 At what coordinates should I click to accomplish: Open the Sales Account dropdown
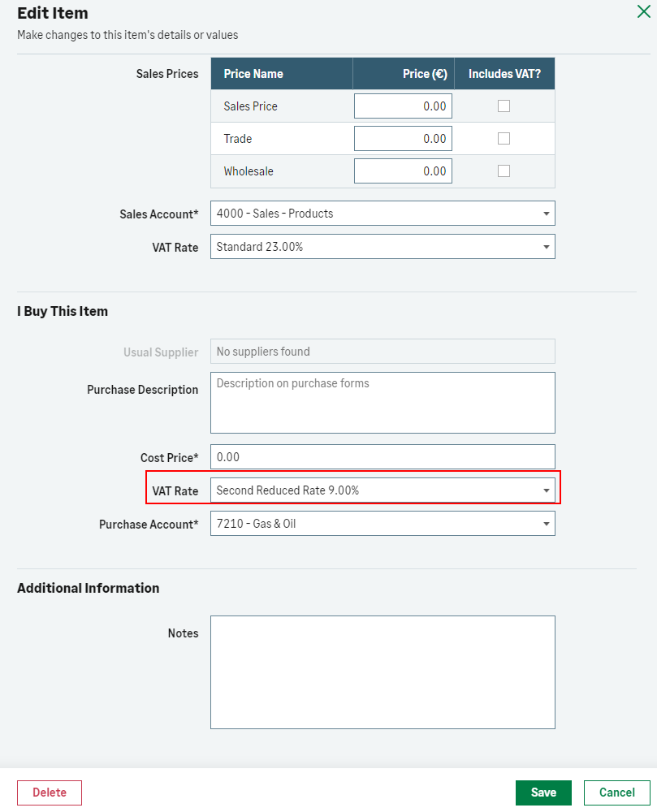[x=383, y=214]
